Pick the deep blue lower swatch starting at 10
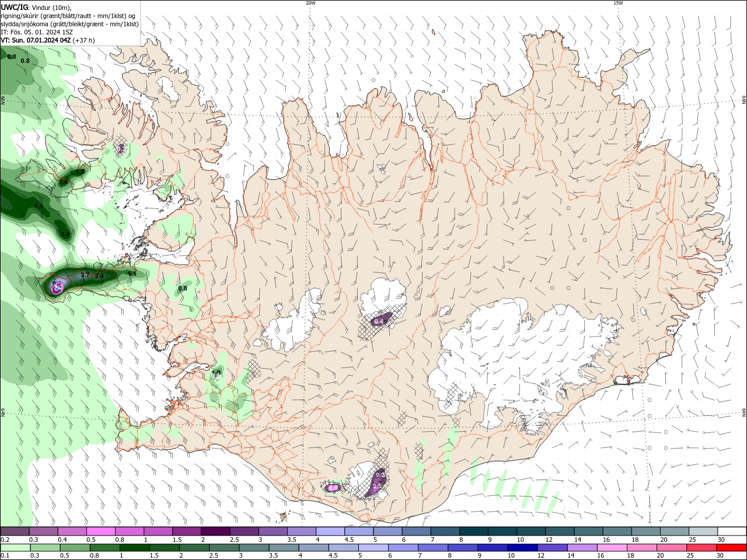The height and width of the screenshot is (560, 747). (522, 548)
